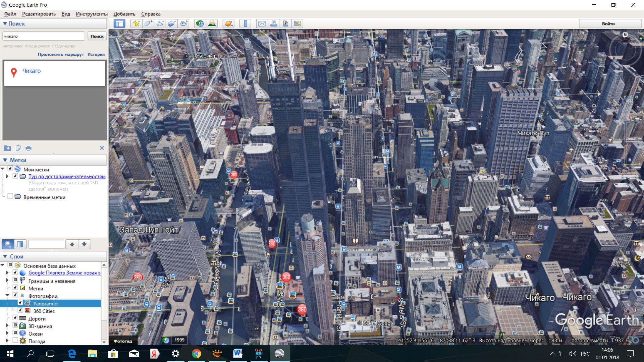Open the Инструменты menu
The width and height of the screenshot is (644, 362).
pos(92,14)
